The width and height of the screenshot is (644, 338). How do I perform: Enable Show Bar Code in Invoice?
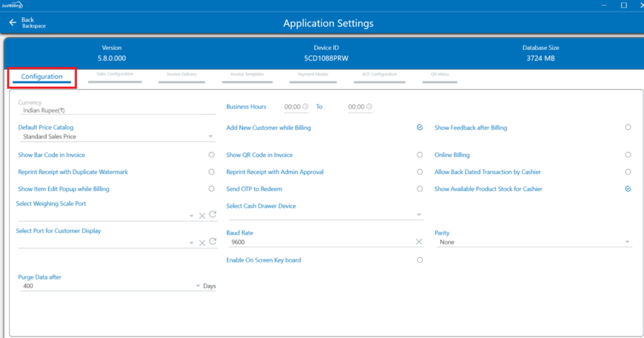click(x=211, y=155)
